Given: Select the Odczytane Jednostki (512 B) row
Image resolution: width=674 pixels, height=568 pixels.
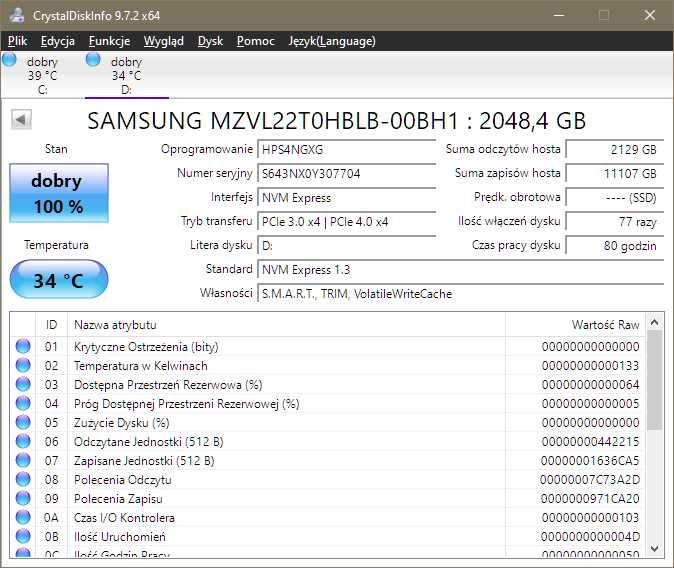Looking at the screenshot, I should point(327,442).
